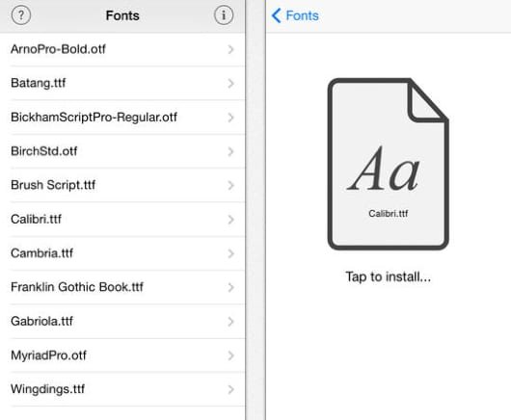Open ArnoPro-Bold.otf chevron arrow
511x420 pixels.
[x=230, y=49]
